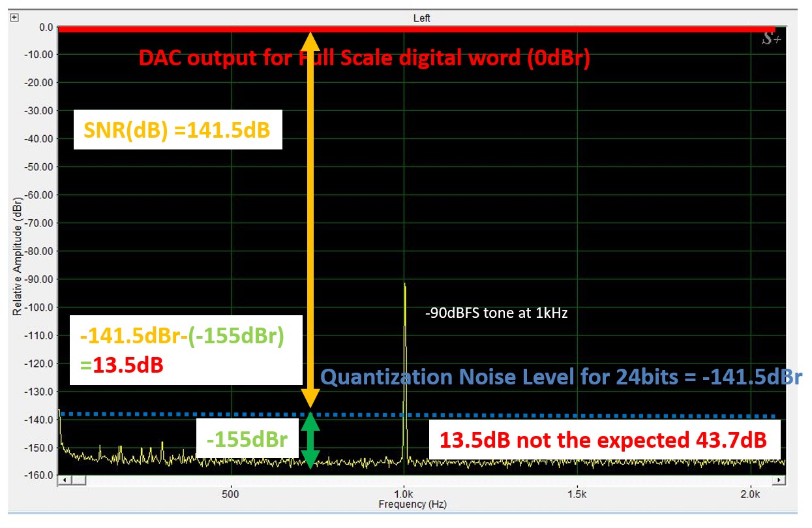
Task: Click the plus expand icon at top-left
Action: 15,18
